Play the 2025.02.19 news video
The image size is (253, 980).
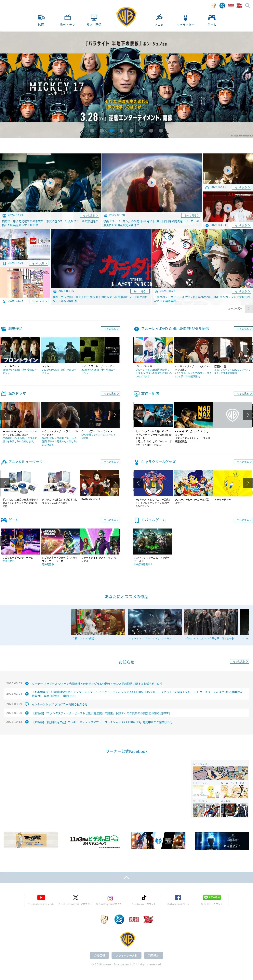[x=228, y=170]
